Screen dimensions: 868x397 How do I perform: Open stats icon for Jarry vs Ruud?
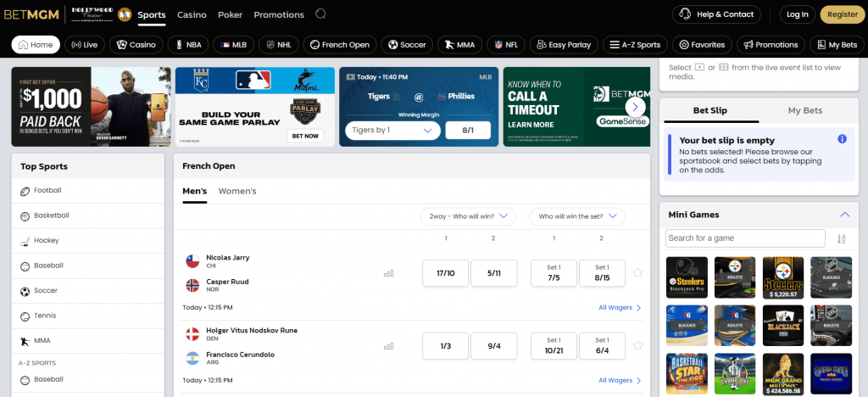[388, 273]
